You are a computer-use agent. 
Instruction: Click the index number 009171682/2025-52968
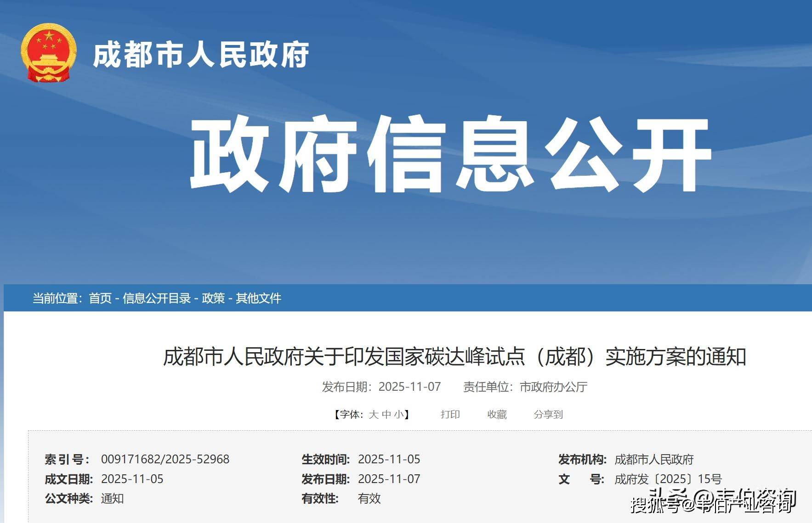[x=165, y=459]
